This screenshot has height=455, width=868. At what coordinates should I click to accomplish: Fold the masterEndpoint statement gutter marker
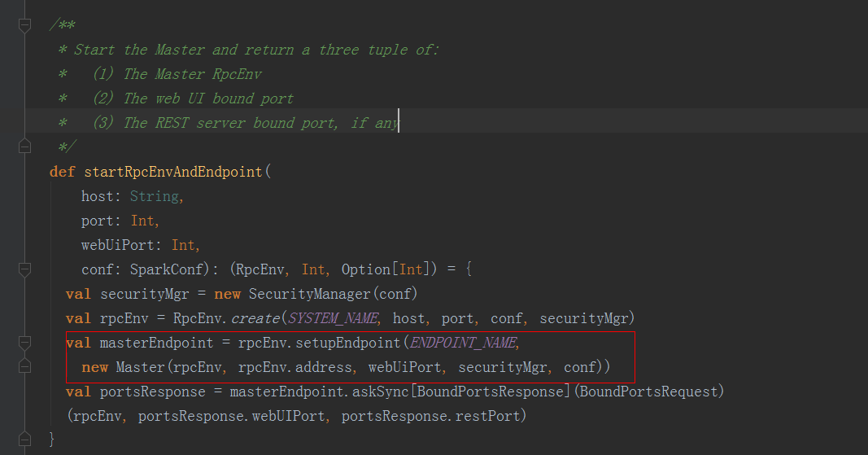pyautogui.click(x=24, y=343)
